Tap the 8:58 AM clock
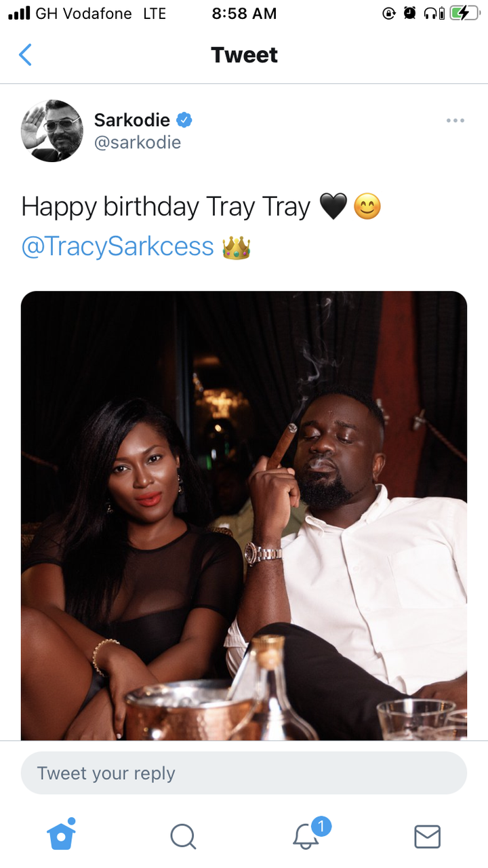 [x=244, y=14]
